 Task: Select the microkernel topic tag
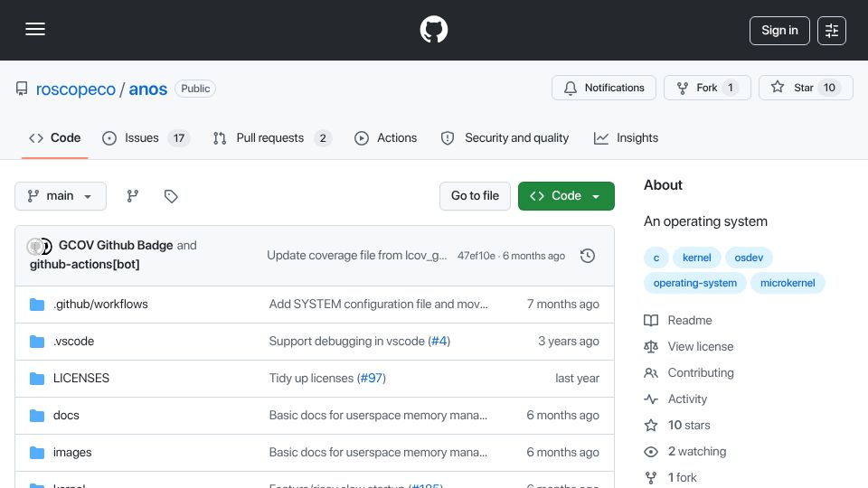click(788, 283)
